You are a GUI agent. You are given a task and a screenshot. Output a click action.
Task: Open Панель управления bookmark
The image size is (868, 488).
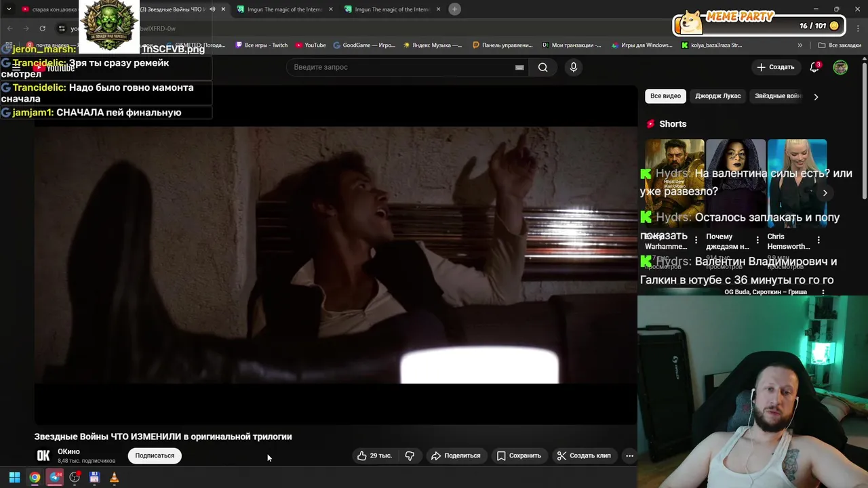tap(502, 45)
